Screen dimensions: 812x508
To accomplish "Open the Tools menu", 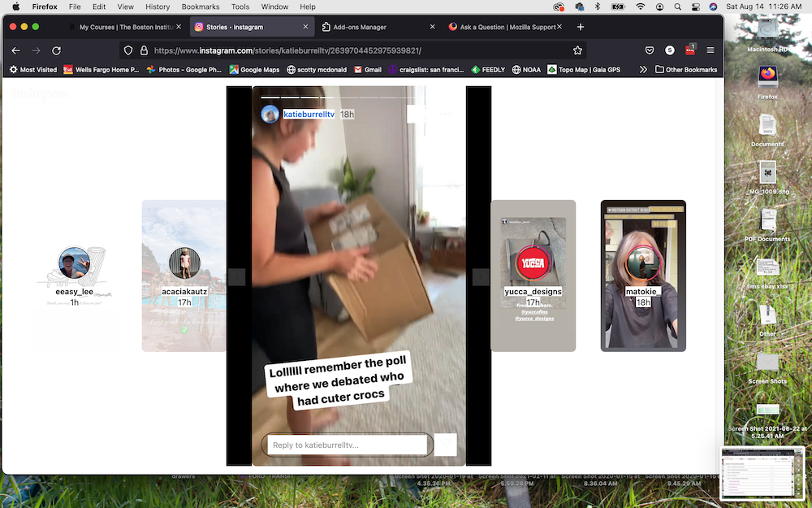I will (240, 7).
